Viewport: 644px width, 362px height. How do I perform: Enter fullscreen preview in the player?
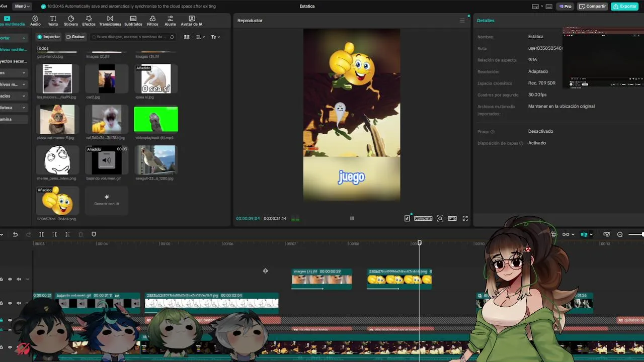[x=465, y=218]
